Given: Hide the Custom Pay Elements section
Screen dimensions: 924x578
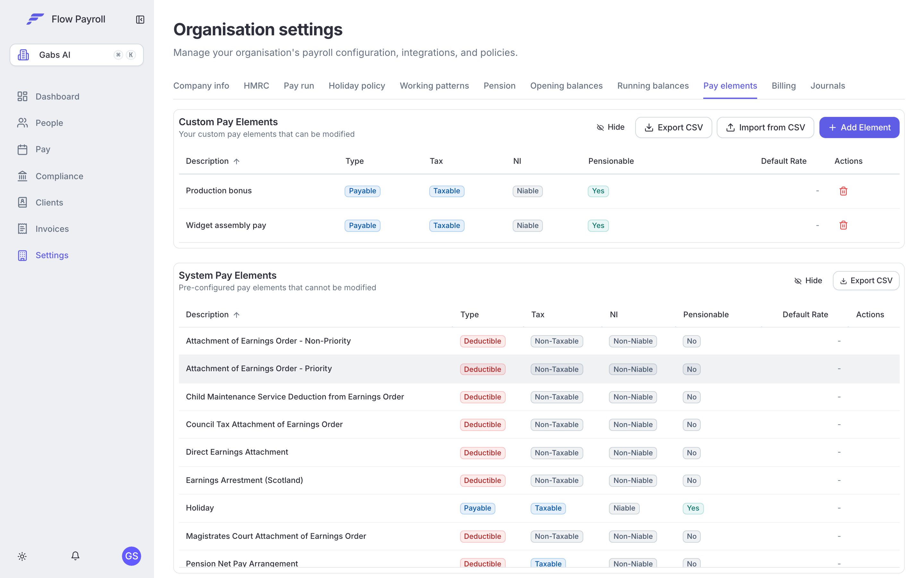Looking at the screenshot, I should [x=610, y=127].
